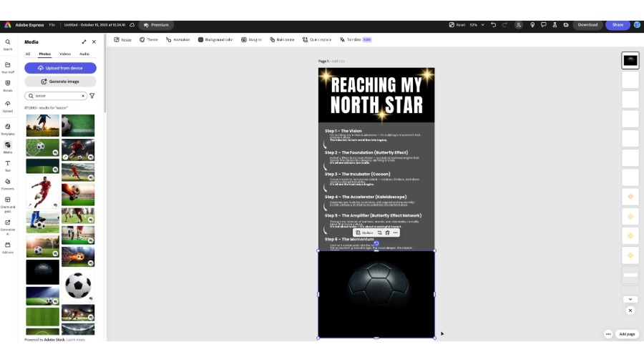Switch to the Photos tab
Viewport: 644px width, 362px height.
click(45, 54)
